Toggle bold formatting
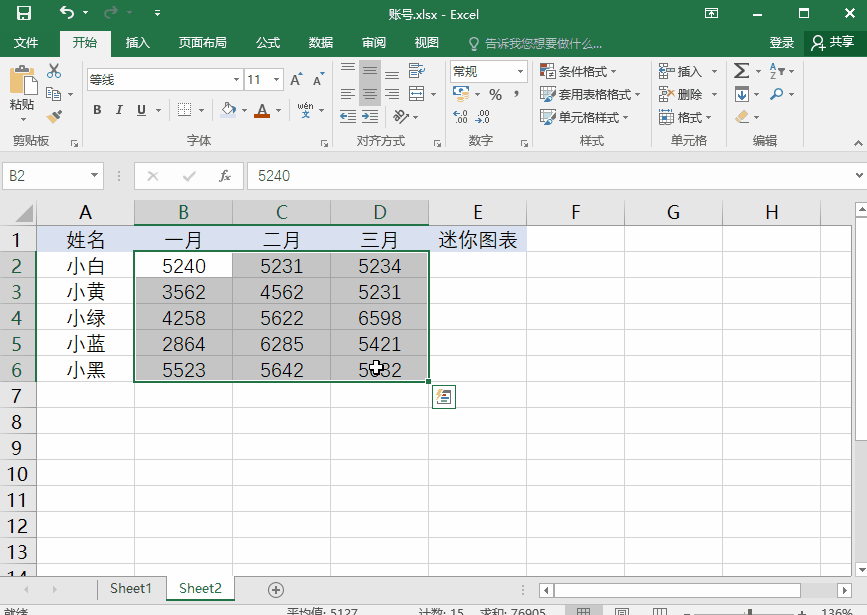 97,110
